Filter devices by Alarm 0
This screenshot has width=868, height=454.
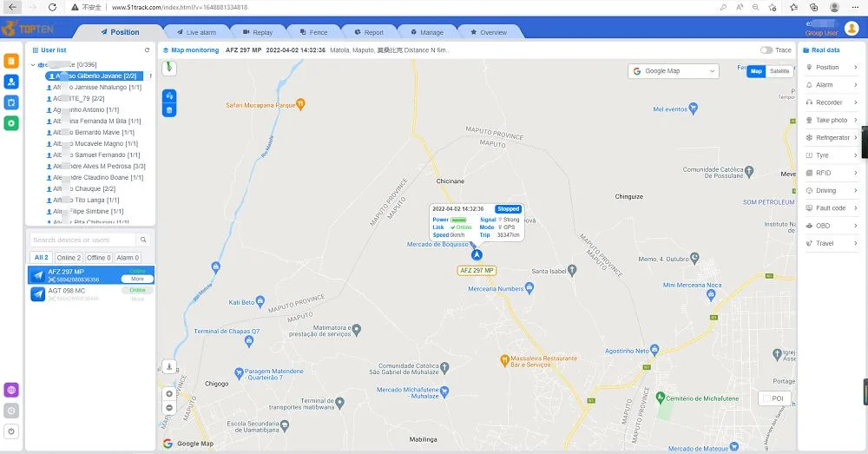pos(128,258)
